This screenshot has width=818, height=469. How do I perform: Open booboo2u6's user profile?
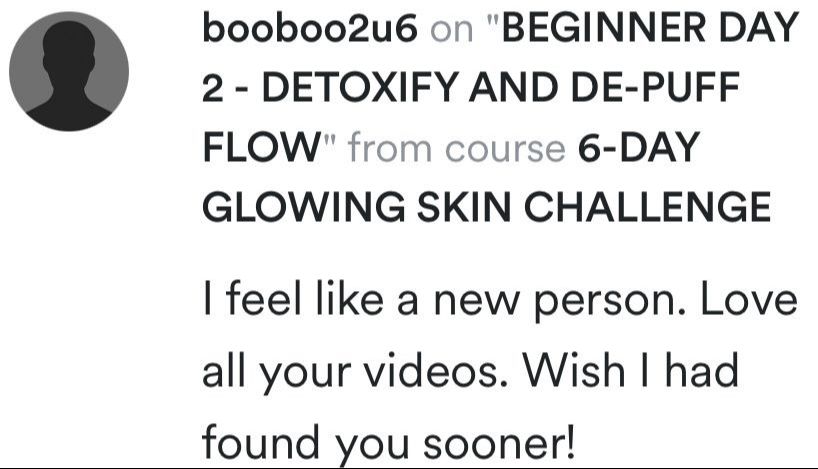point(310,28)
